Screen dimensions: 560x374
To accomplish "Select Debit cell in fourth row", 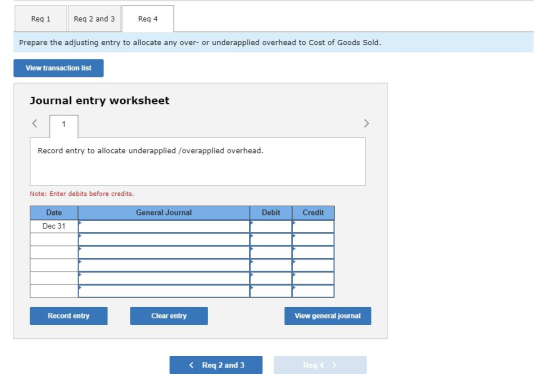I will pos(271,265).
